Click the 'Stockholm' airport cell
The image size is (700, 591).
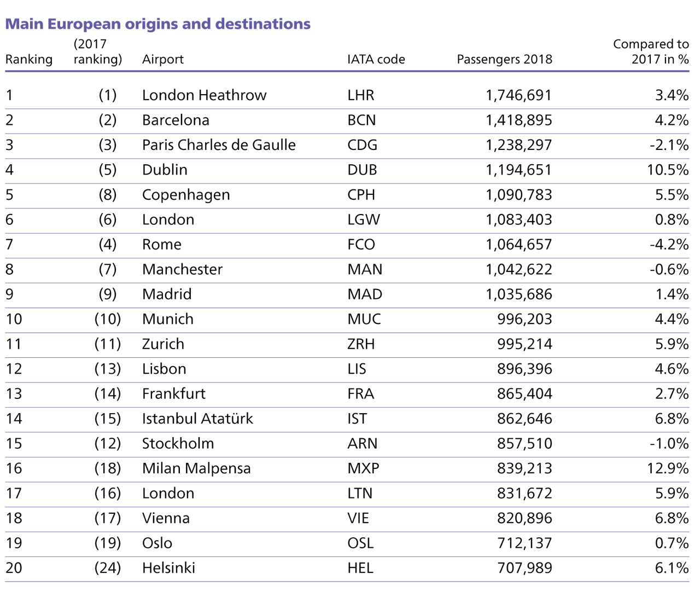178,444
